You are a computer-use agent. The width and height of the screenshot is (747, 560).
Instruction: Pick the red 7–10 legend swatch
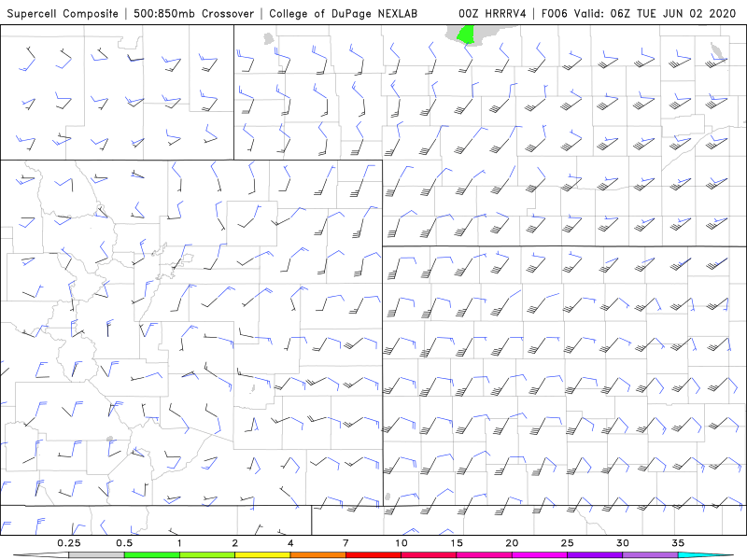(x=373, y=555)
